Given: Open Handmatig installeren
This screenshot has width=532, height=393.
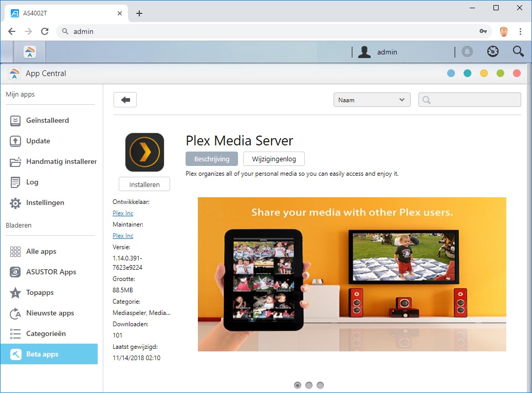Looking at the screenshot, I should 49,162.
